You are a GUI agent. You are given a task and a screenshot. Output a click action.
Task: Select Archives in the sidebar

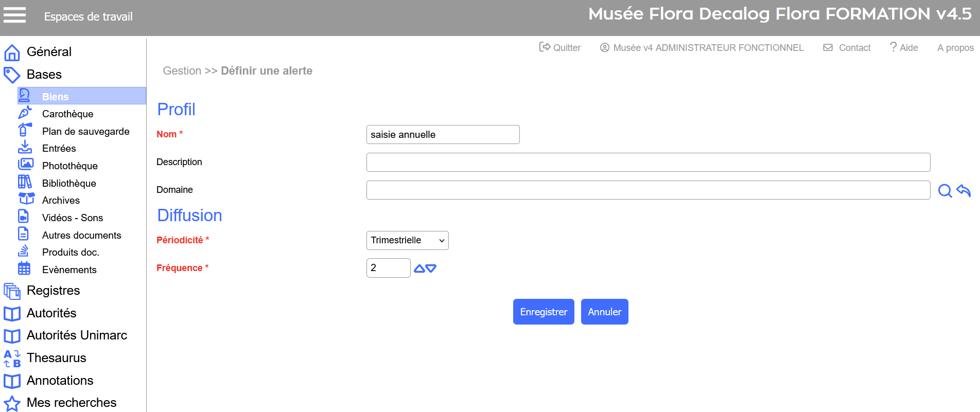pos(61,200)
